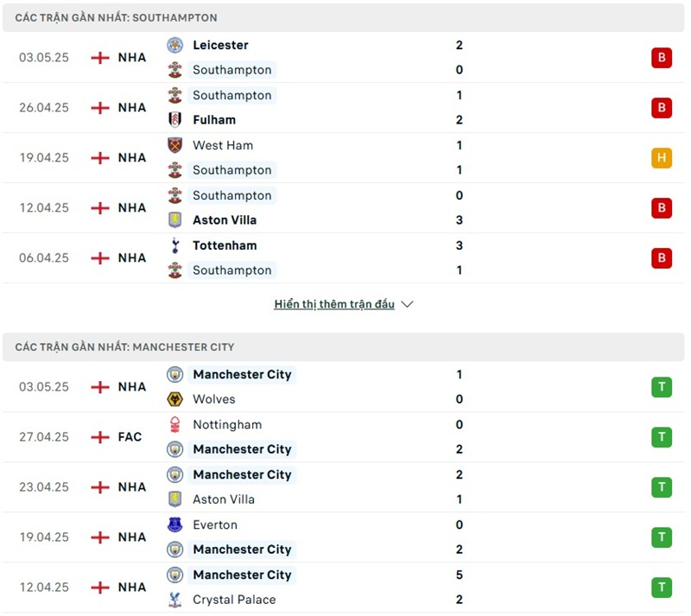Viewport: 691px width, 616px height.
Task: Open the Crystal Palace team name link
Action: pos(234,600)
